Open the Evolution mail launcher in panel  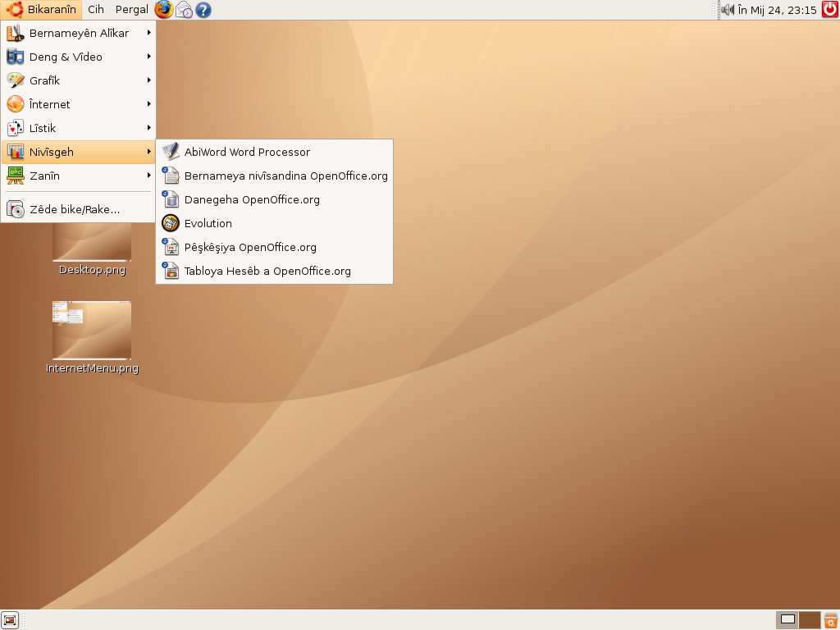pyautogui.click(x=184, y=10)
